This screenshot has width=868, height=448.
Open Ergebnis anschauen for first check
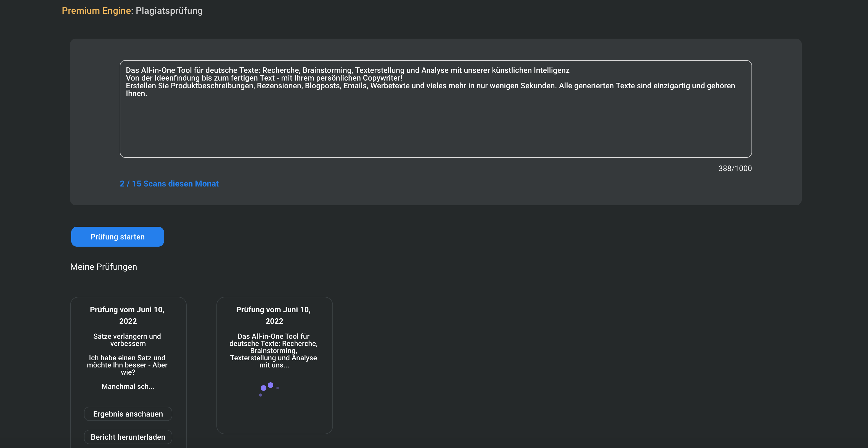(x=128, y=414)
